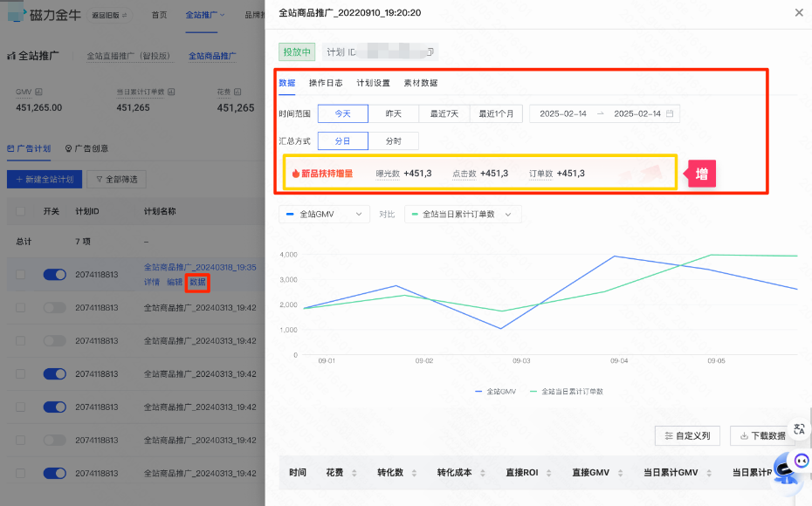Select 昨天 time range
The image size is (812, 506).
[394, 113]
